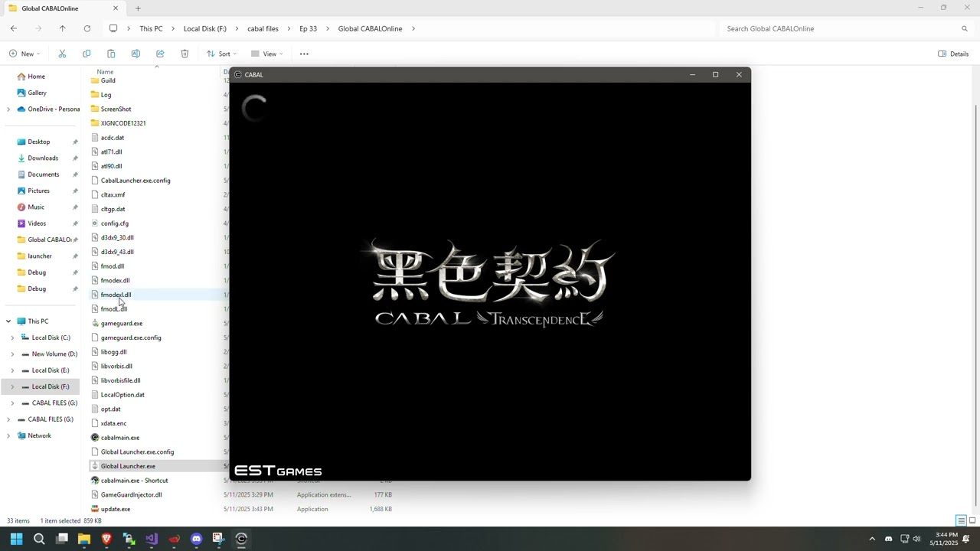Click the CABAL game taskbar icon
The height and width of the screenshot is (551, 980).
coord(241,539)
